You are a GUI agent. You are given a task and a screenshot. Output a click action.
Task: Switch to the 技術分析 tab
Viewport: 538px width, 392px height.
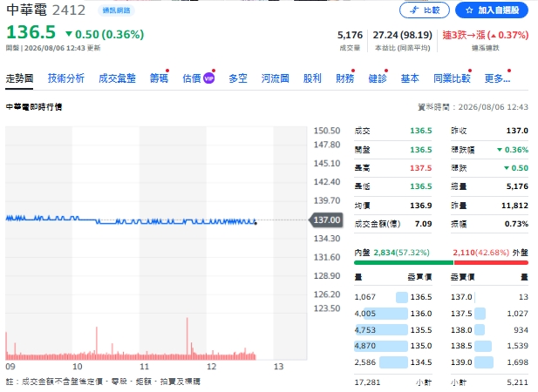click(x=66, y=78)
